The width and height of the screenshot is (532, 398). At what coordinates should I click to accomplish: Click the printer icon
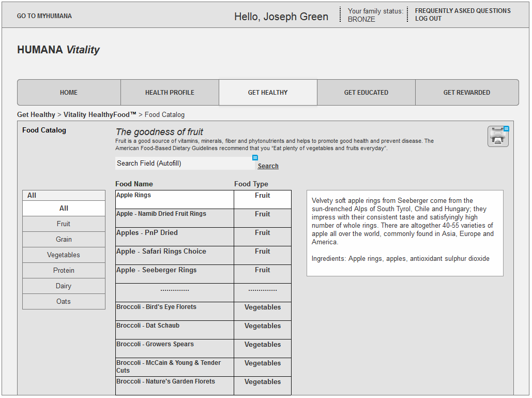coord(498,137)
